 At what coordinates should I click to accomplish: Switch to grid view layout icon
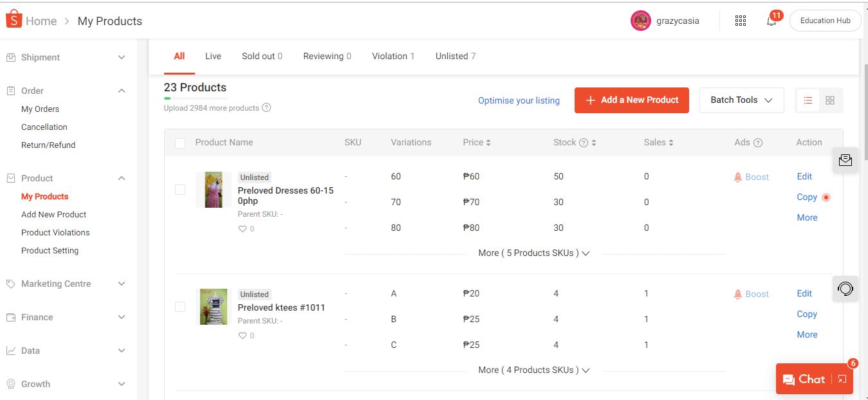coord(830,100)
